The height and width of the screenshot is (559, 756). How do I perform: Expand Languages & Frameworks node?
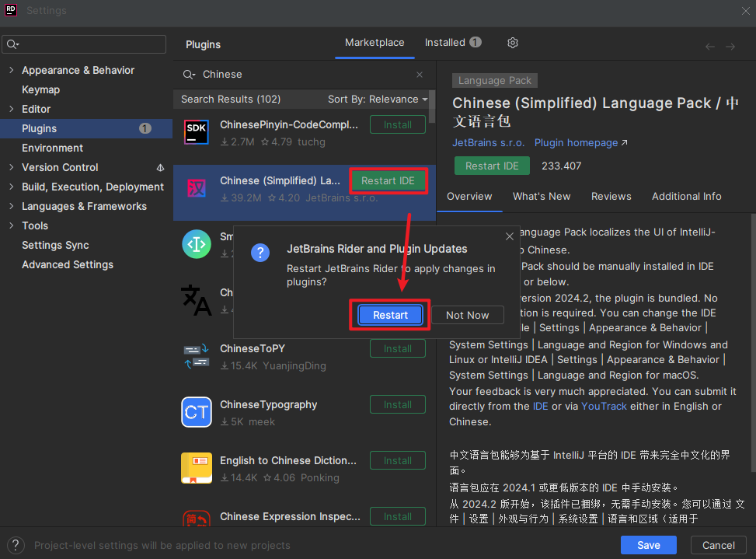click(x=12, y=206)
